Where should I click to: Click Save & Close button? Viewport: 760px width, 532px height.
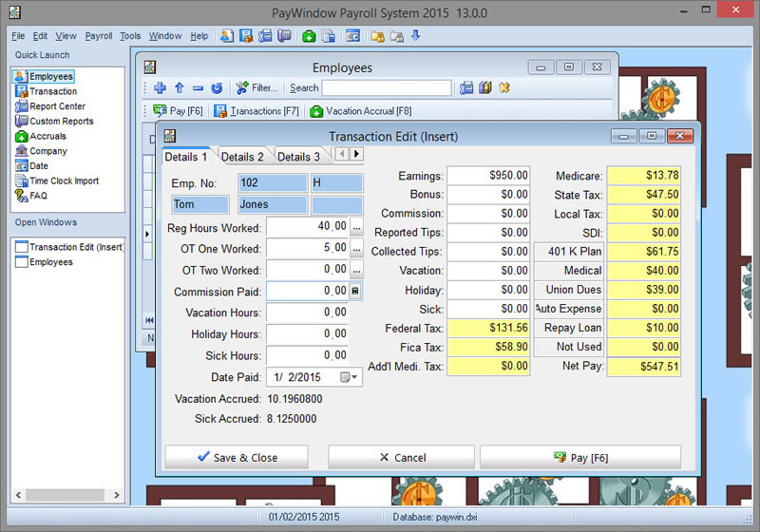pyautogui.click(x=237, y=457)
